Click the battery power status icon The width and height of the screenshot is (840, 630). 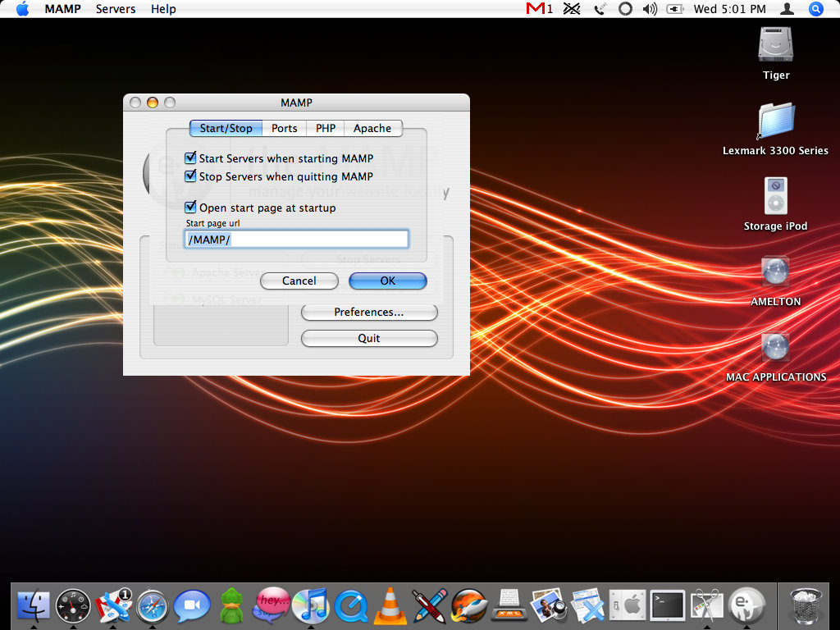pos(675,8)
